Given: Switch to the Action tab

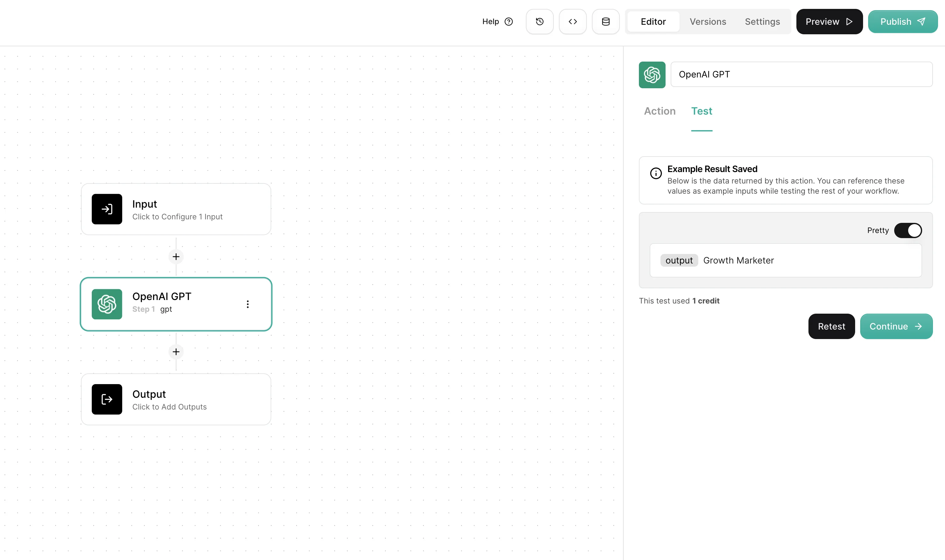Looking at the screenshot, I should [x=659, y=111].
